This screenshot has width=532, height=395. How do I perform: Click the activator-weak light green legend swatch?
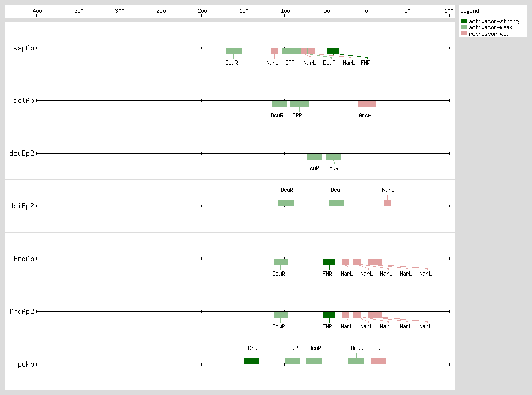click(464, 27)
